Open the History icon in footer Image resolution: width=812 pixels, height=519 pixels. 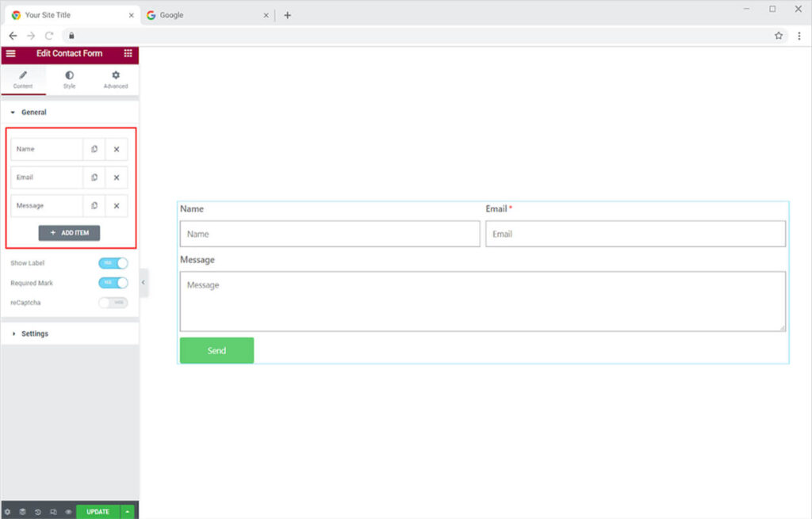[37, 512]
